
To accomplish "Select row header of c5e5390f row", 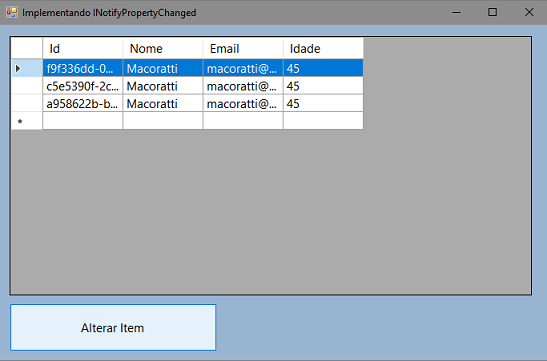I will pyautogui.click(x=27, y=85).
